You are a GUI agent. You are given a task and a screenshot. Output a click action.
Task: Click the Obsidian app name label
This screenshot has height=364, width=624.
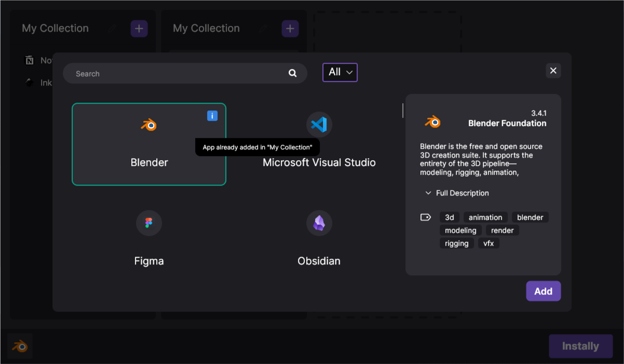319,261
